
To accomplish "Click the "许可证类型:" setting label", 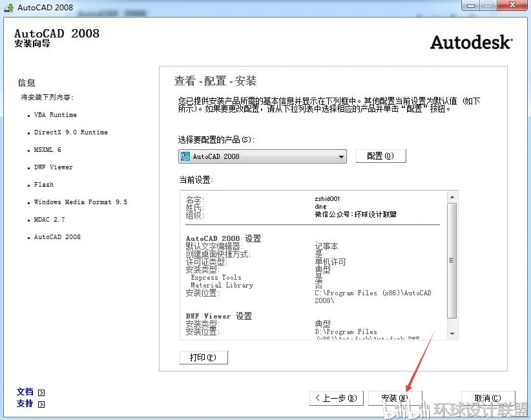I will coord(207,262).
